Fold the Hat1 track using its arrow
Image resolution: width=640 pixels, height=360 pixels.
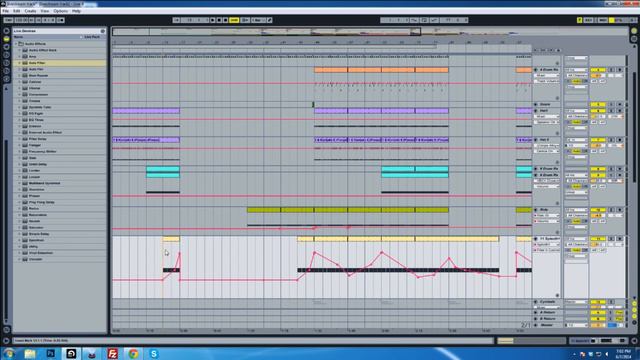click(x=536, y=111)
